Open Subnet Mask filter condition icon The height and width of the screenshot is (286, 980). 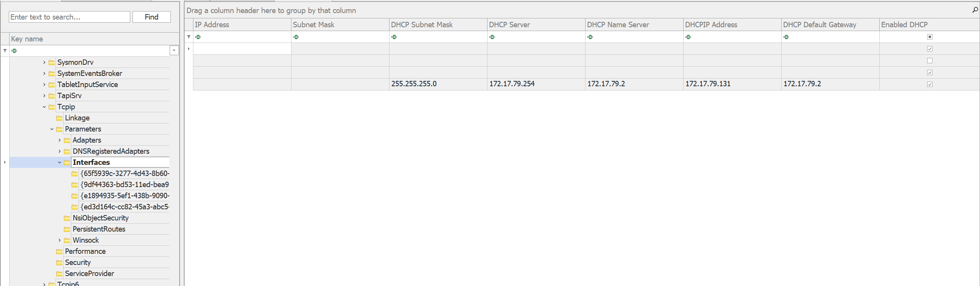296,37
